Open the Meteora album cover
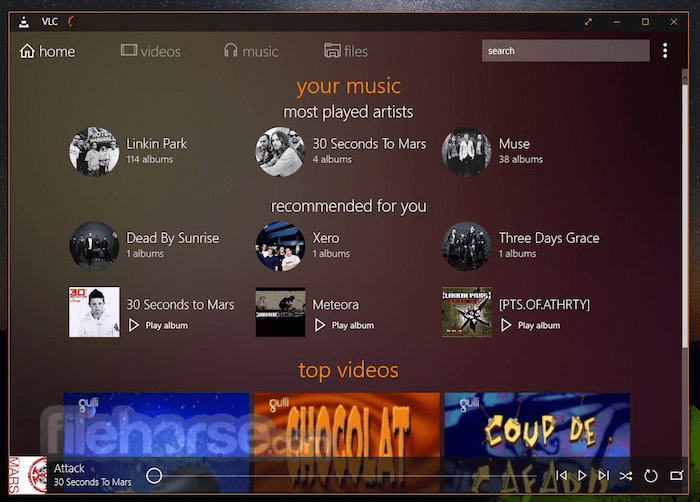The width and height of the screenshot is (700, 502). (x=280, y=312)
